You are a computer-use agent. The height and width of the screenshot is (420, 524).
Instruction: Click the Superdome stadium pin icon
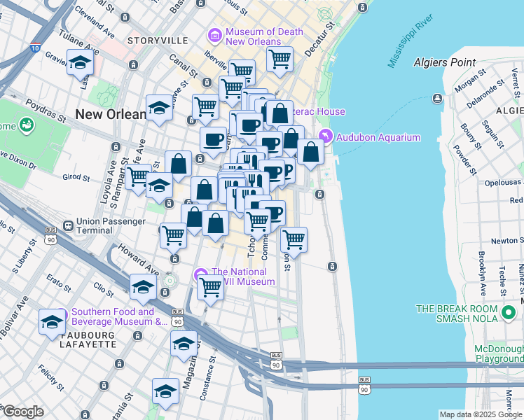pos(27,125)
